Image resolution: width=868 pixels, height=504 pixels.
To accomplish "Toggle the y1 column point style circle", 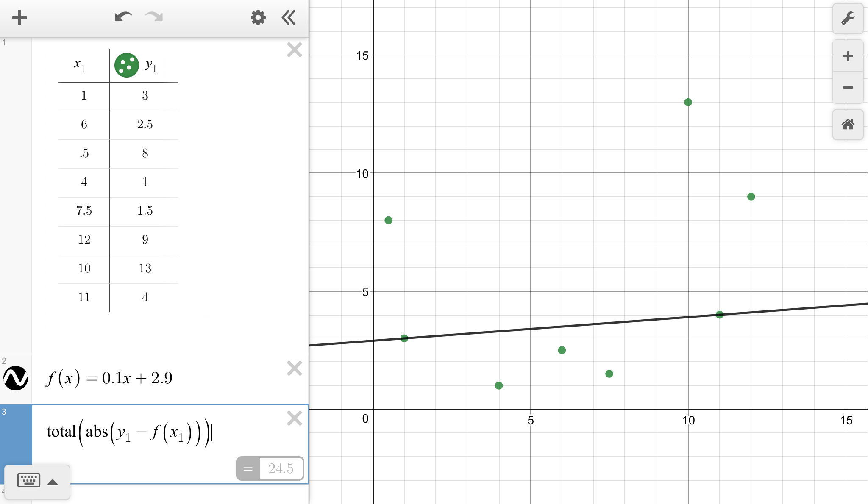I will pos(126,65).
